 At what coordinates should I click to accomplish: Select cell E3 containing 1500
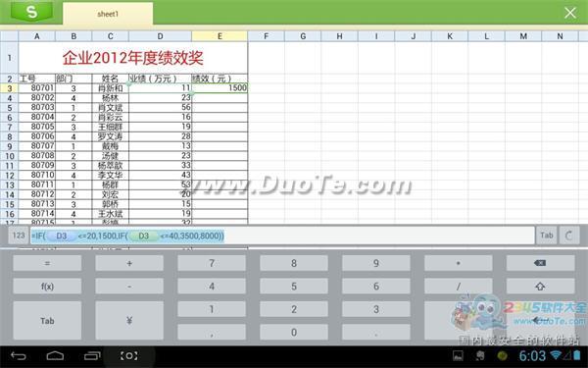pyautogui.click(x=220, y=88)
